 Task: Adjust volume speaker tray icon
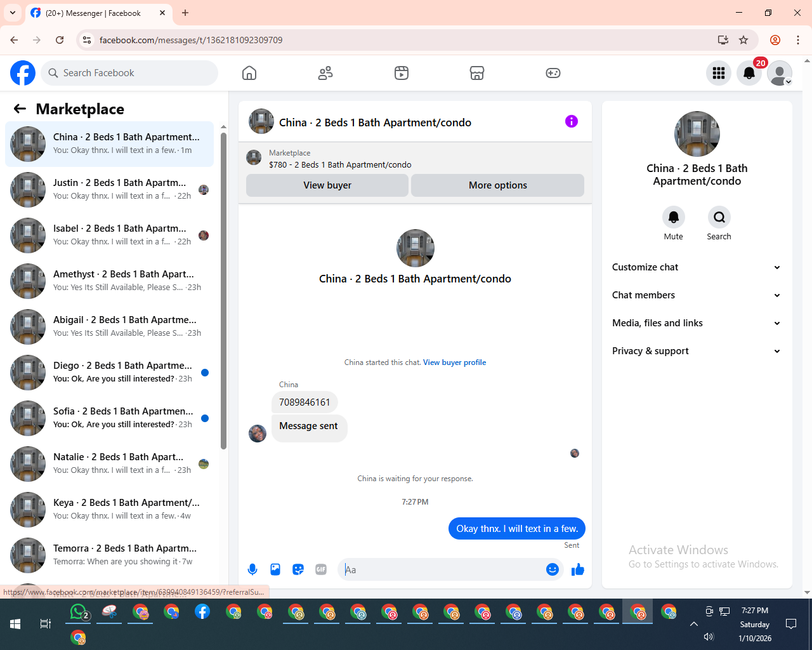[709, 637]
